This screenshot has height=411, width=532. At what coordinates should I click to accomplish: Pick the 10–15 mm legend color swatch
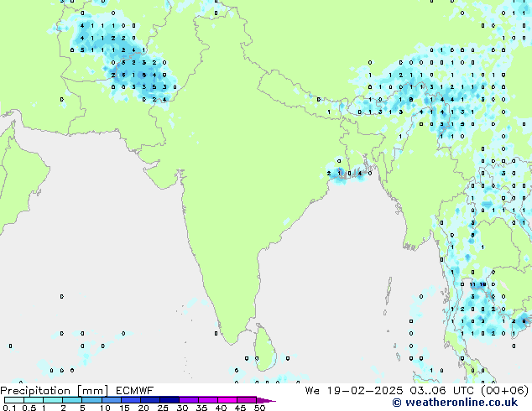tap(112, 400)
